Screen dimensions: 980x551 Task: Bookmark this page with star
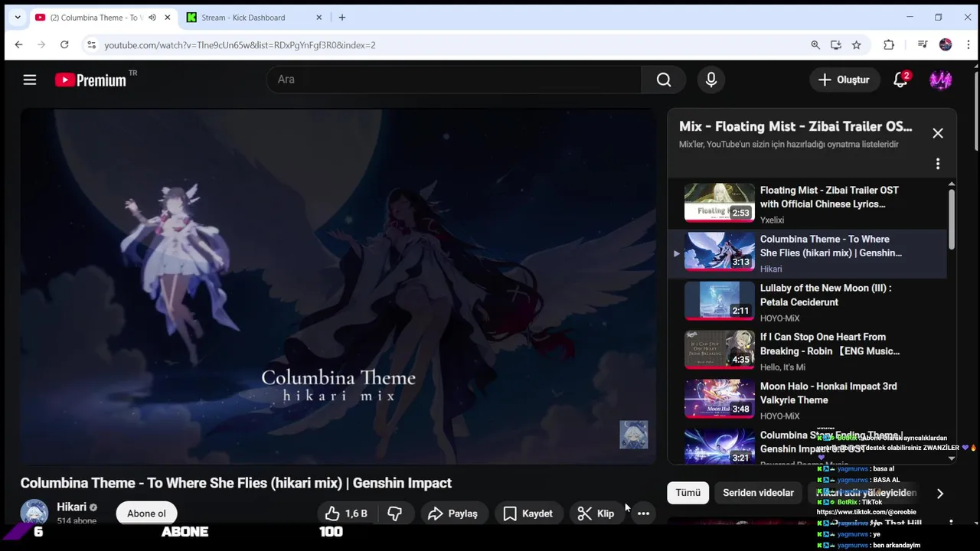point(857,45)
